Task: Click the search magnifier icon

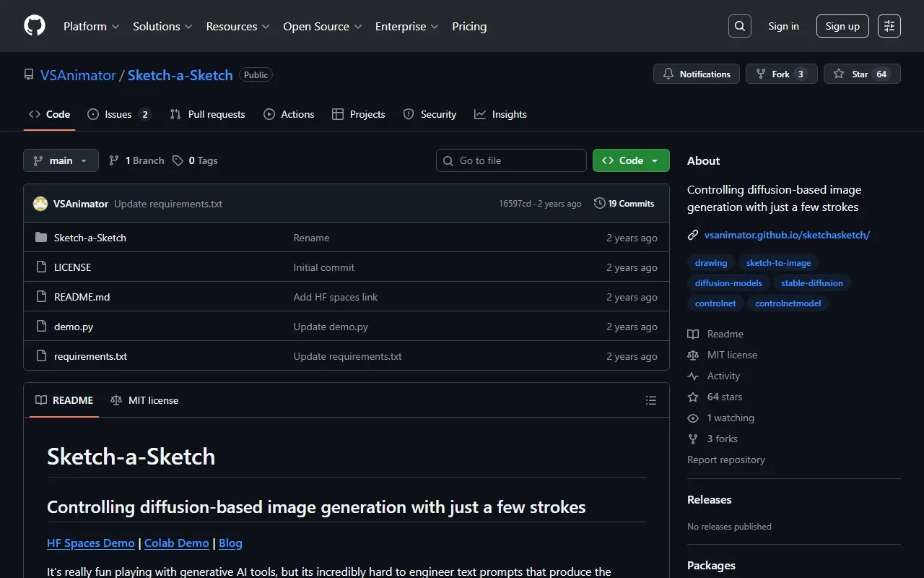Action: [740, 26]
